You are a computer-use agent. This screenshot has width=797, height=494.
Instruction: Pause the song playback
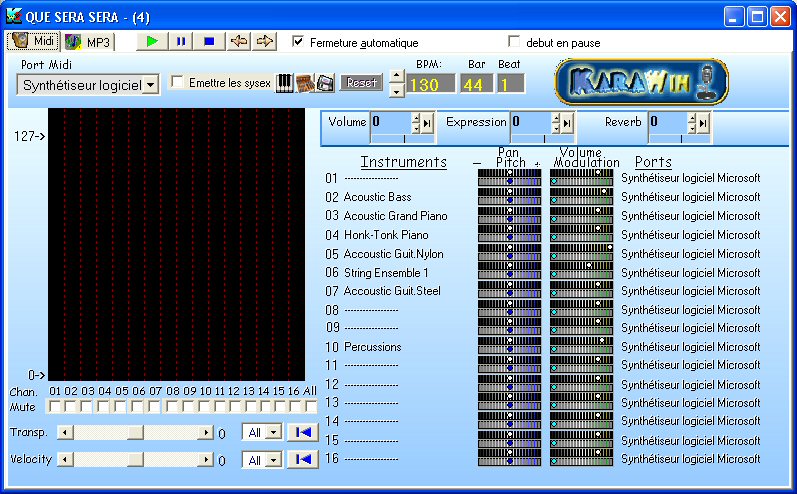[181, 42]
